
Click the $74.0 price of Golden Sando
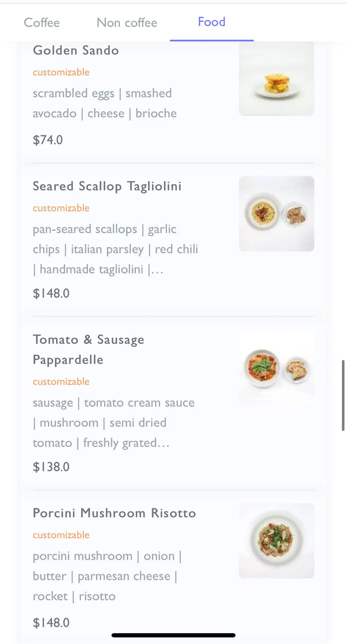(x=48, y=140)
